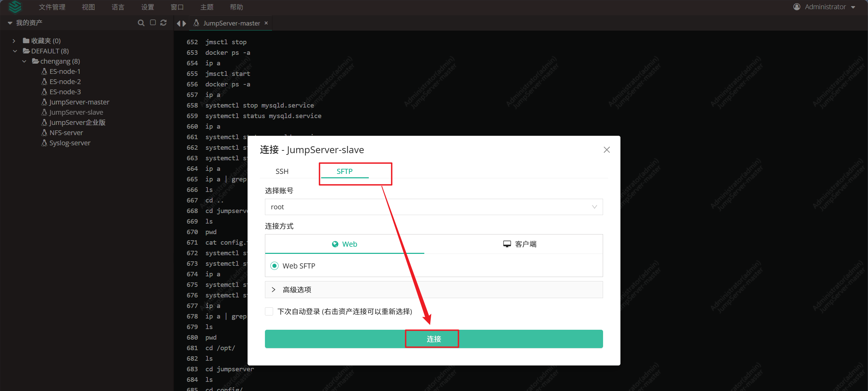Close the JumpServer-master terminal tab
The height and width of the screenshot is (391, 868).
pyautogui.click(x=266, y=23)
